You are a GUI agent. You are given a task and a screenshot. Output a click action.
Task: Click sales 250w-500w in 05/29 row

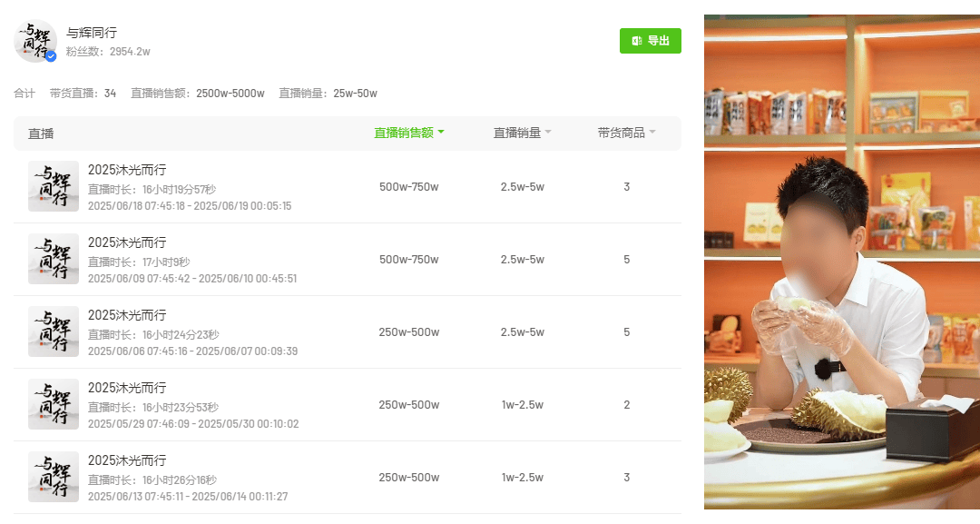tap(408, 404)
